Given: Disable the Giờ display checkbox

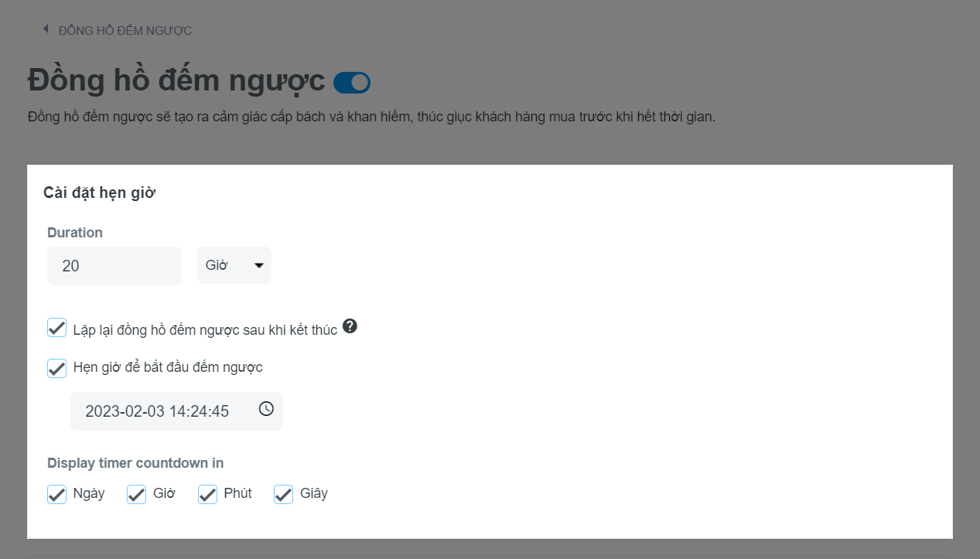Looking at the screenshot, I should (137, 494).
